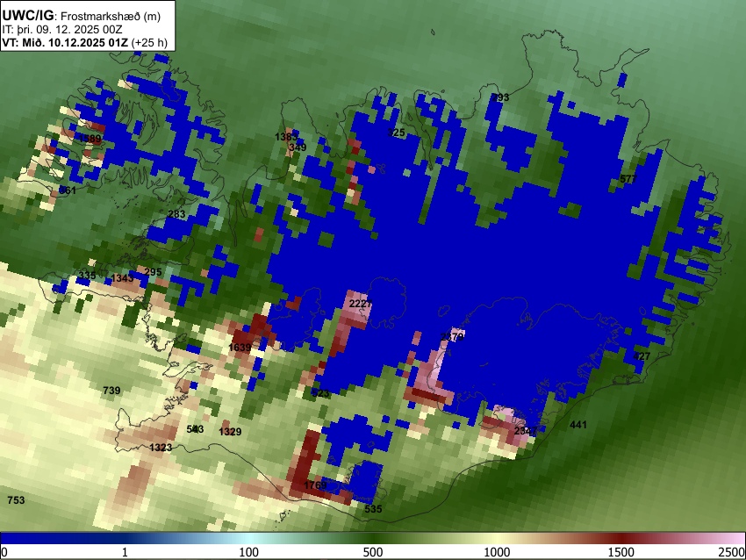
Task: Click the initial time line "IT: þri. 09. 12. 2025 00Z"
Action: coord(61,30)
